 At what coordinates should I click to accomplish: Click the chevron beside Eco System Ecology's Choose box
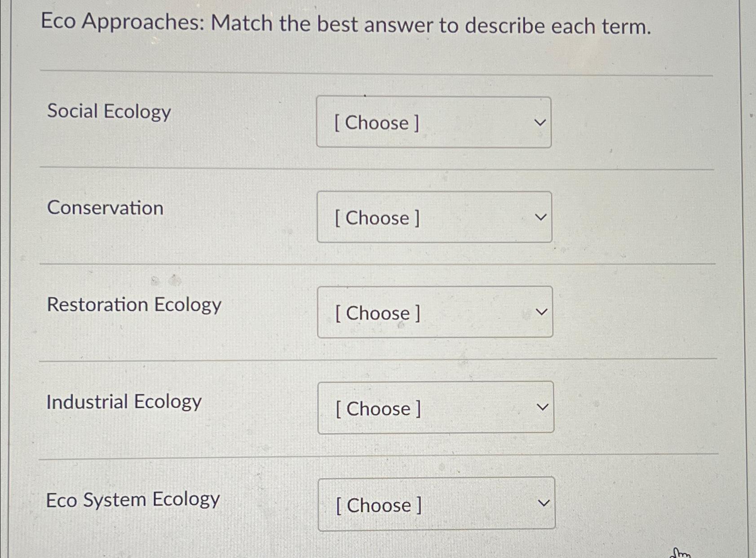(x=545, y=502)
